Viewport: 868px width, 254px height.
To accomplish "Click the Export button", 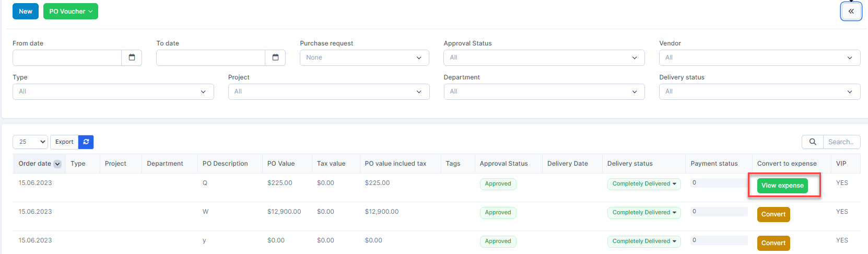I will pos(64,142).
